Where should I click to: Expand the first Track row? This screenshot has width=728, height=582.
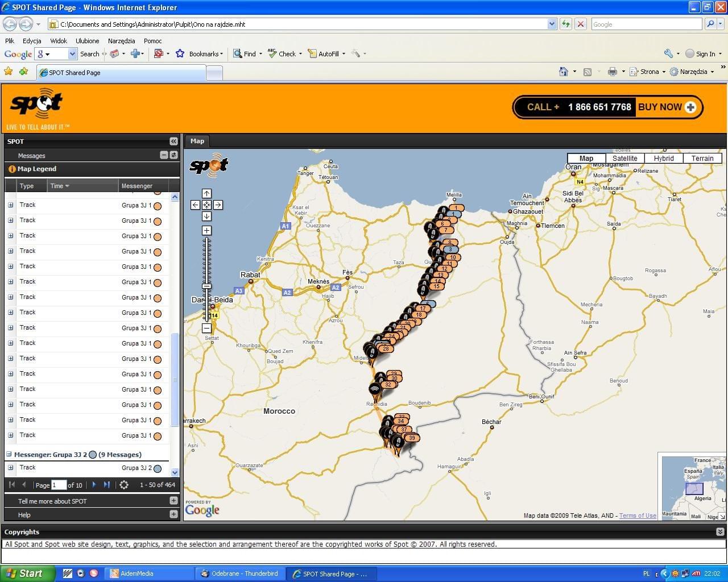tap(10, 205)
